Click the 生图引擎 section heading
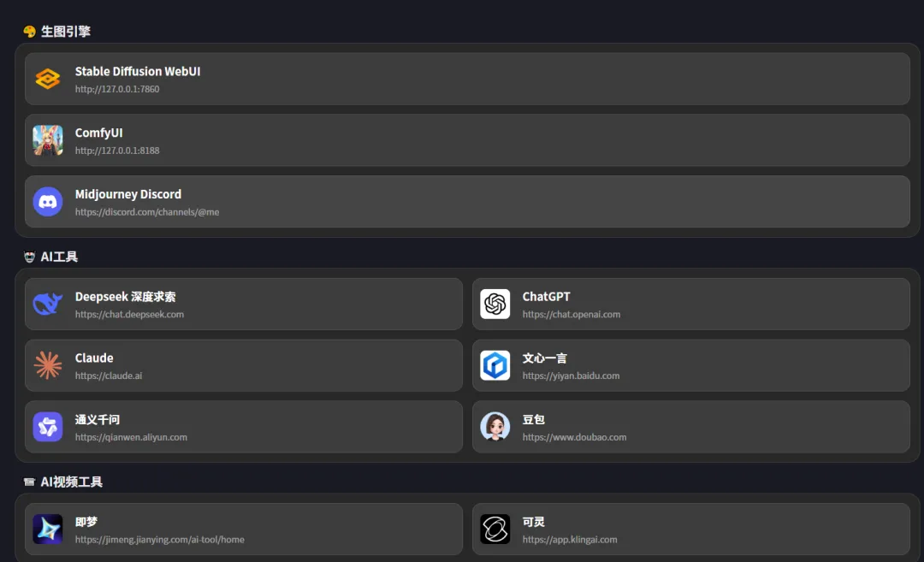The width and height of the screenshot is (924, 562). pyautogui.click(x=65, y=31)
